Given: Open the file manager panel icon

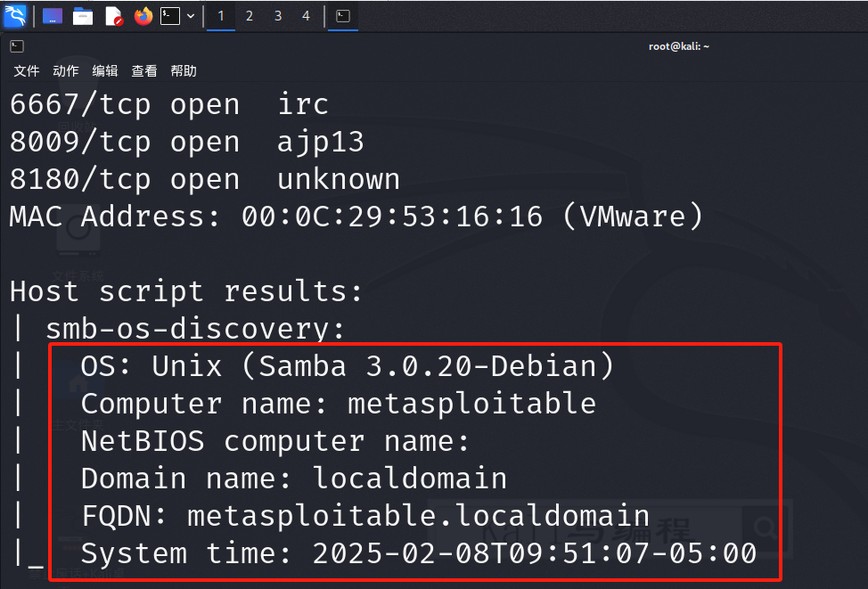Looking at the screenshot, I should (x=83, y=16).
